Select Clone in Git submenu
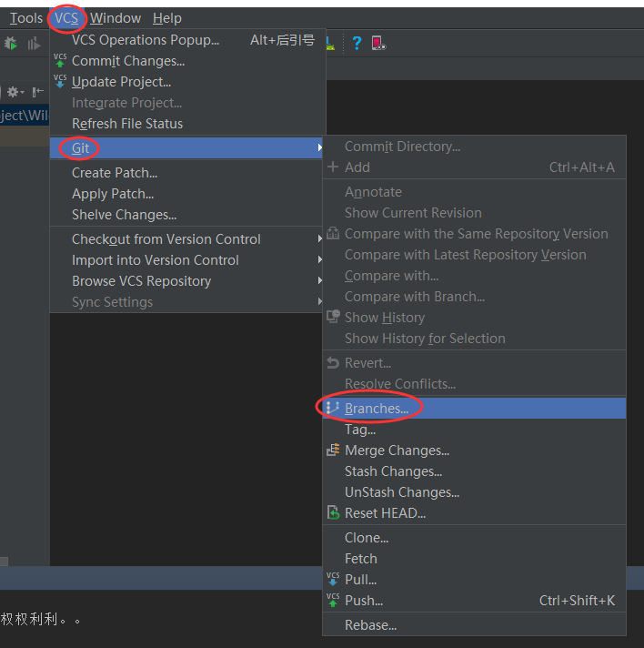The width and height of the screenshot is (644, 648). (x=474, y=538)
